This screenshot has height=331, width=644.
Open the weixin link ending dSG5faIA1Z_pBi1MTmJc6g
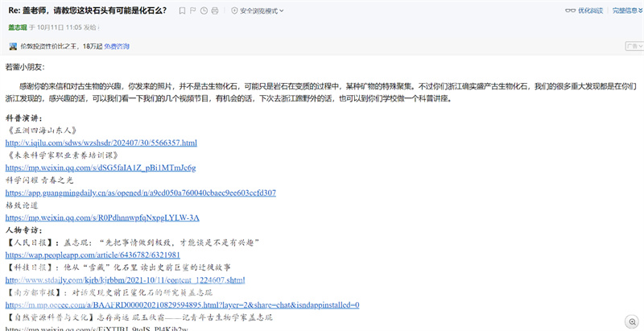point(101,168)
